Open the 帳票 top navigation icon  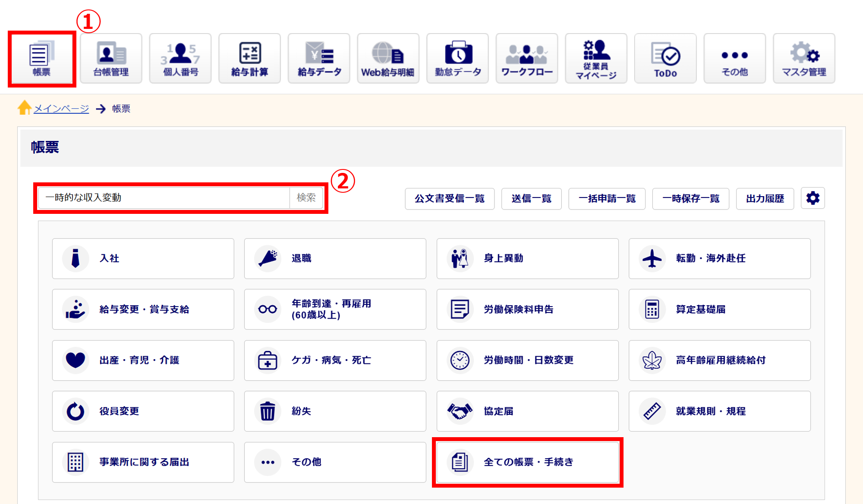(x=42, y=59)
